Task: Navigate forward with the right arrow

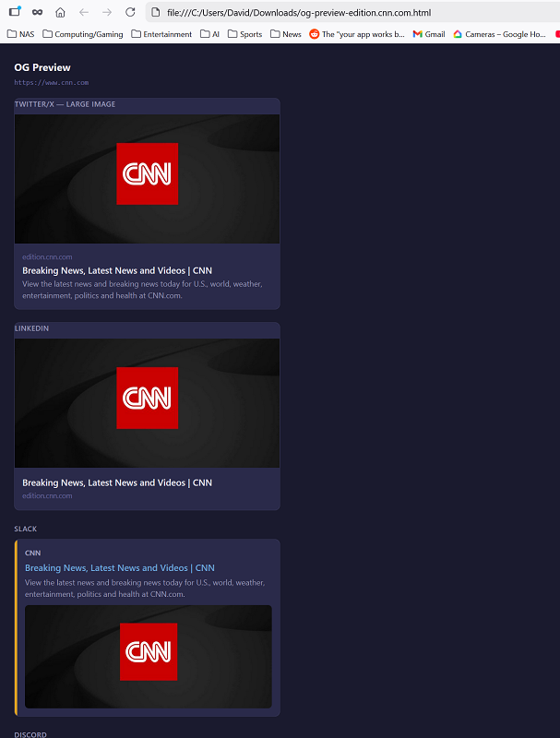Action: tap(107, 12)
